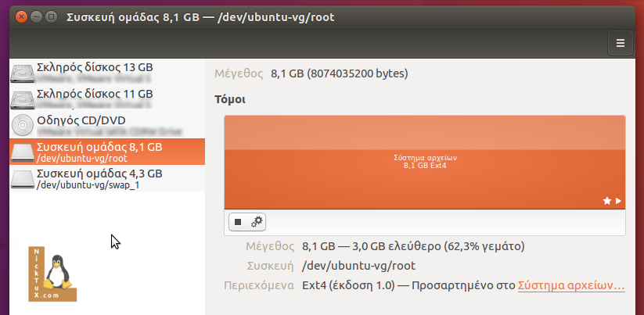
Task: Click the star icon in the volume block
Action: coord(606,201)
